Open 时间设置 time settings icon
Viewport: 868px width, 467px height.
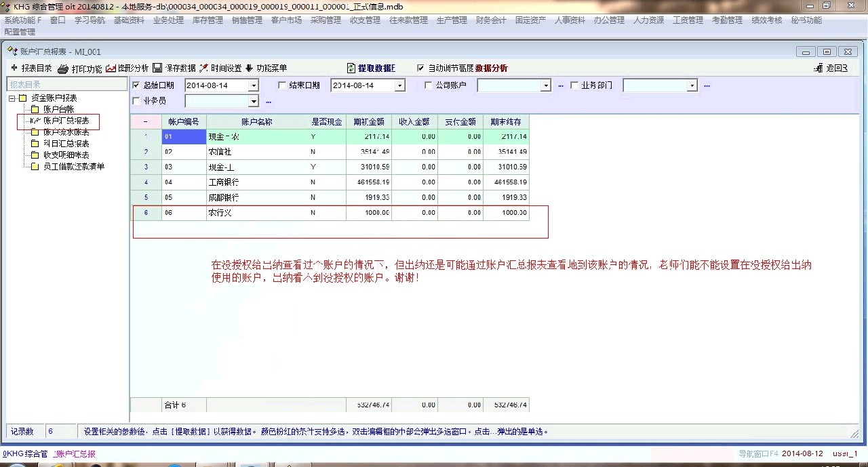click(203, 68)
